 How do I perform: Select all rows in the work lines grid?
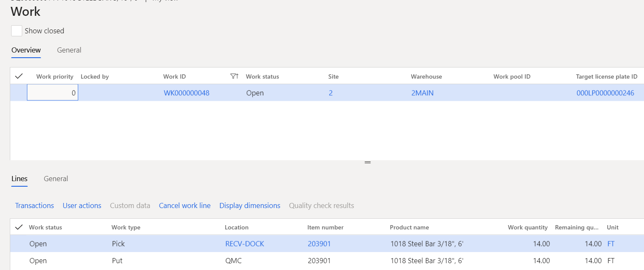click(x=18, y=227)
